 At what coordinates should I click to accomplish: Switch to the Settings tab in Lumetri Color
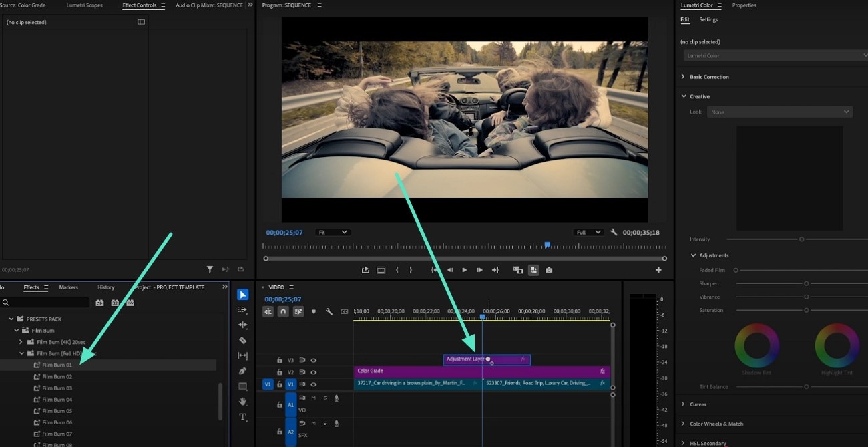[x=708, y=19]
